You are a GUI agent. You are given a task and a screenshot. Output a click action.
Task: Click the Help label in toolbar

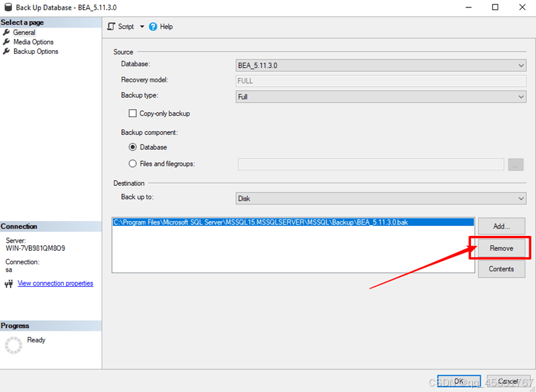(167, 27)
